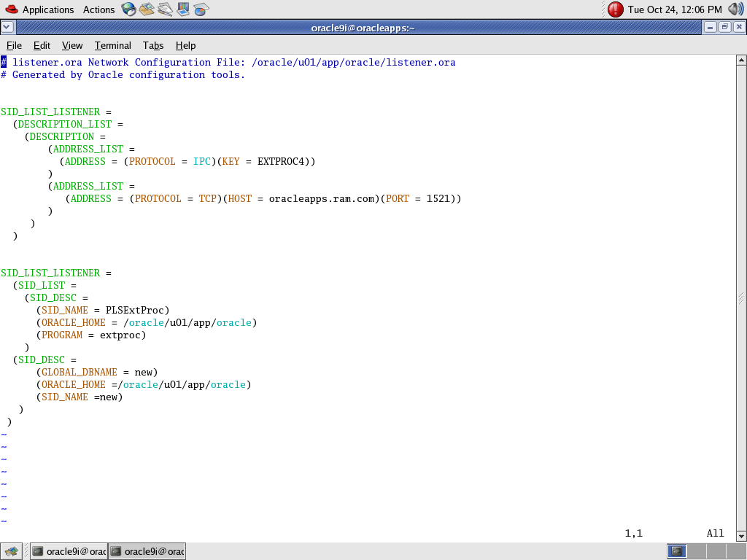
Task: Click the pressed active oracle9i taskbar button
Action: click(x=147, y=551)
